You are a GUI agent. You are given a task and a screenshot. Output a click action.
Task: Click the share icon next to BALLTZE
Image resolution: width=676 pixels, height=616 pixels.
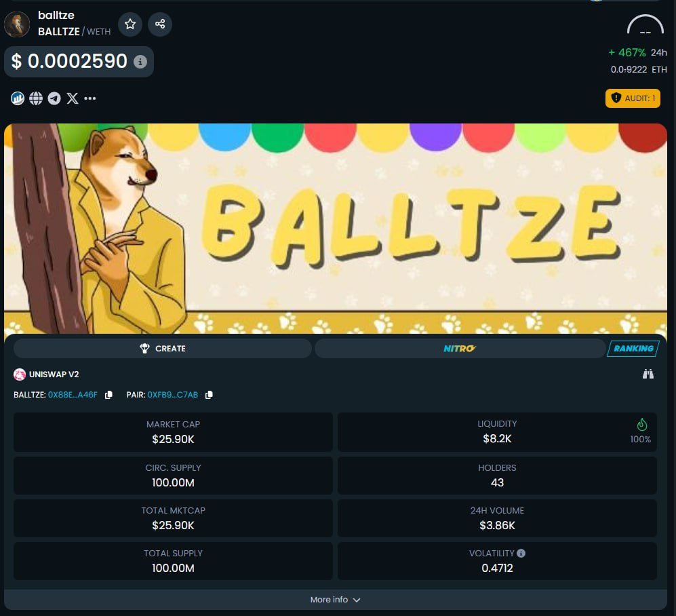tap(160, 24)
